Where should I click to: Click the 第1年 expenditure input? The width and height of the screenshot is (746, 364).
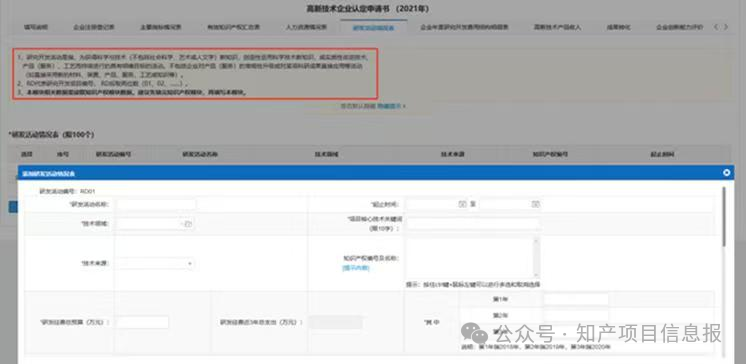[x=576, y=299]
